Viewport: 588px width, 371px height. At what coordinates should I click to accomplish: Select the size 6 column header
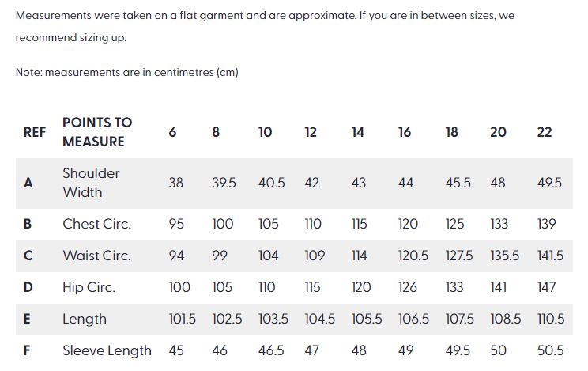click(172, 132)
